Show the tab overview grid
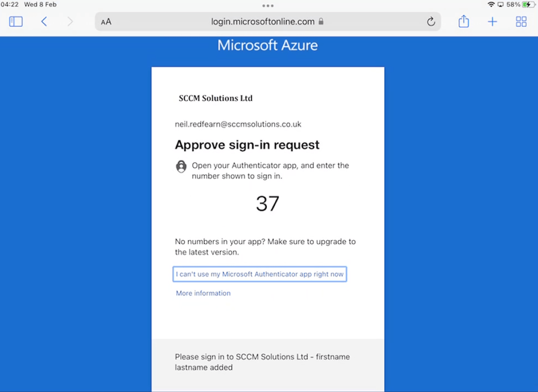The width and height of the screenshot is (538, 392). coord(521,22)
